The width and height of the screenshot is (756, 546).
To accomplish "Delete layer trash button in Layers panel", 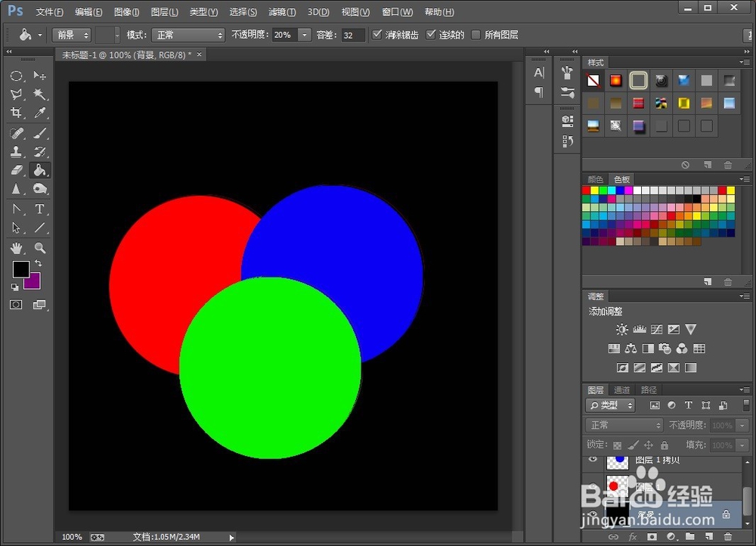I will [x=728, y=536].
